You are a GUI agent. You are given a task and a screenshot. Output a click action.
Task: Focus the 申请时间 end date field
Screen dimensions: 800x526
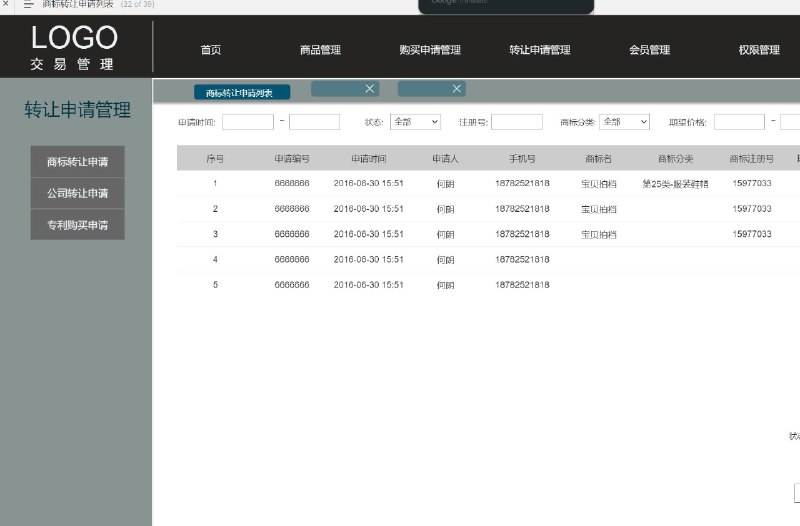(314, 122)
